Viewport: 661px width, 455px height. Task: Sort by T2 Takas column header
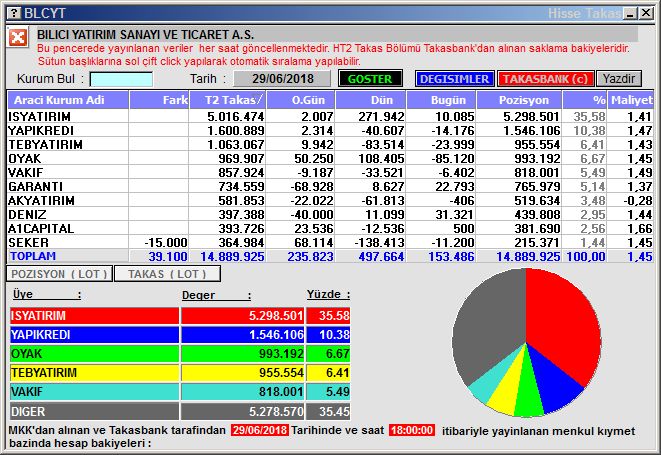[x=228, y=100]
